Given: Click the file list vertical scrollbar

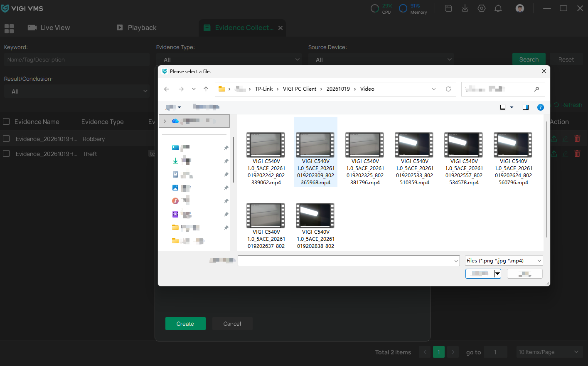Looking at the screenshot, I should [546, 180].
